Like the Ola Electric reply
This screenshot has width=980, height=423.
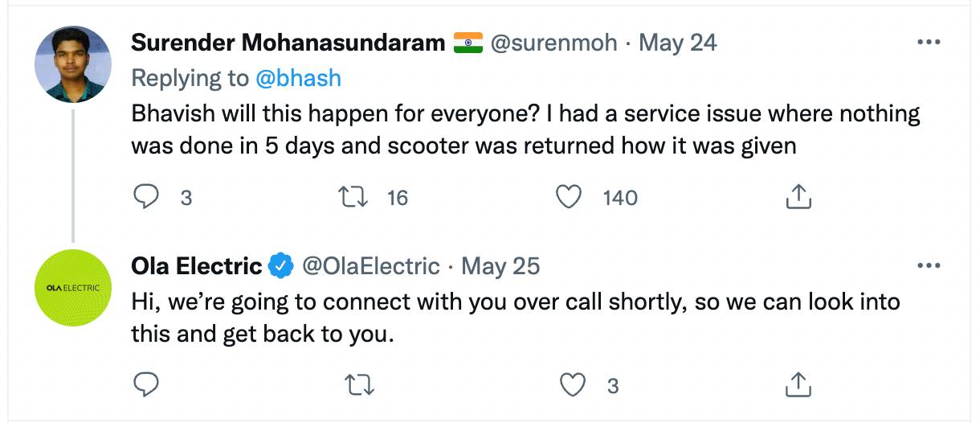(x=572, y=386)
